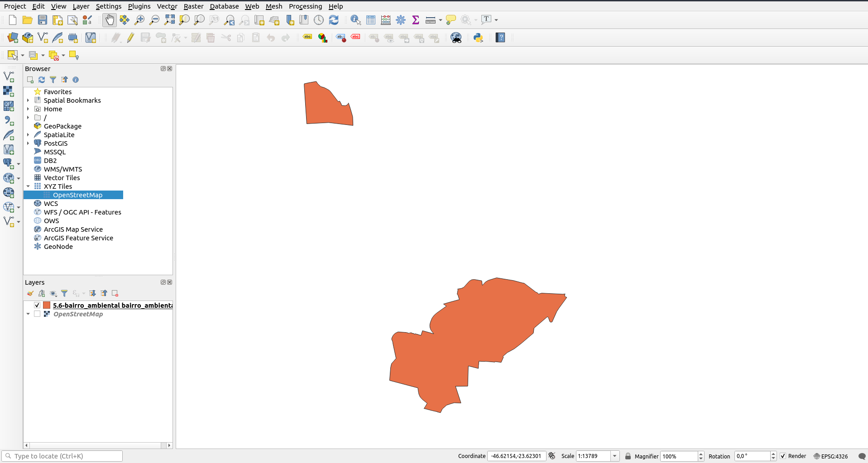Click the Help question mark icon
This screenshot has width=868, height=463.
(x=500, y=38)
